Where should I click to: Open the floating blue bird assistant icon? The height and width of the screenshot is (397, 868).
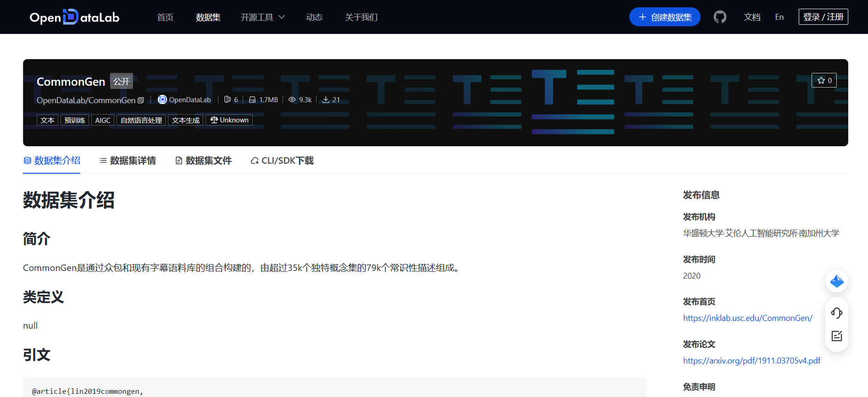coord(837,281)
